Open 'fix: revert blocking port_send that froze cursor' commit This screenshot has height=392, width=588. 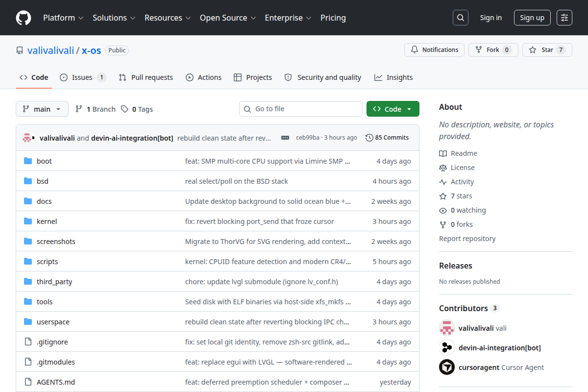260,221
